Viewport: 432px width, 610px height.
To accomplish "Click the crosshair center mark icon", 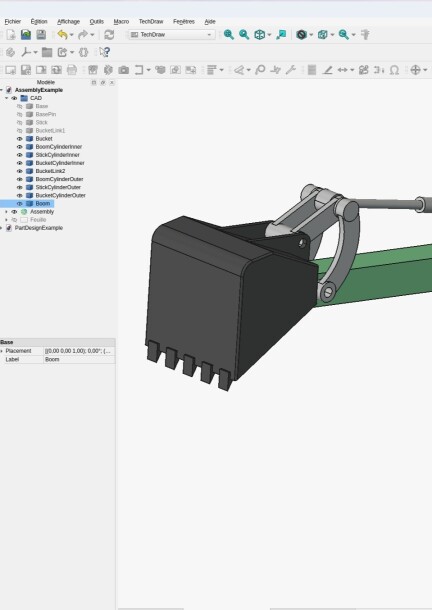I will tap(415, 70).
